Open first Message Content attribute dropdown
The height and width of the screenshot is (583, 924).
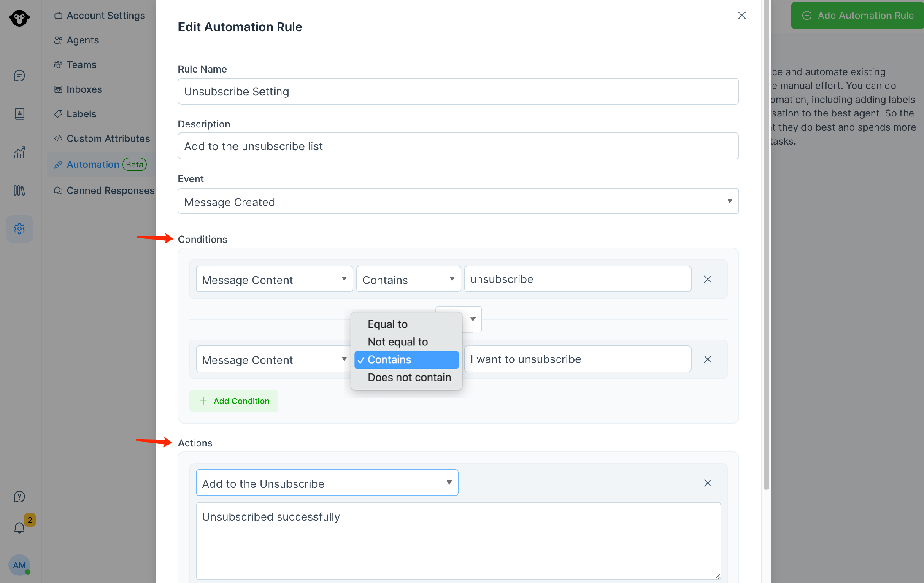[x=274, y=279]
